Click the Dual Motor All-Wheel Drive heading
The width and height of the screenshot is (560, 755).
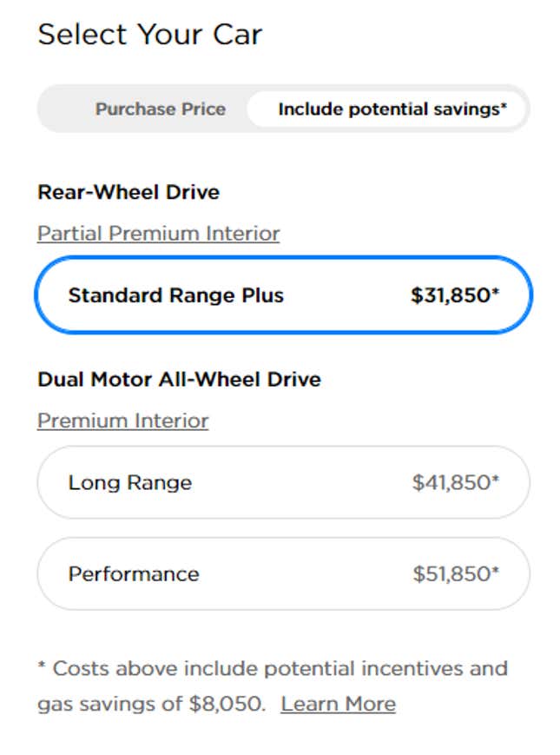point(179,380)
